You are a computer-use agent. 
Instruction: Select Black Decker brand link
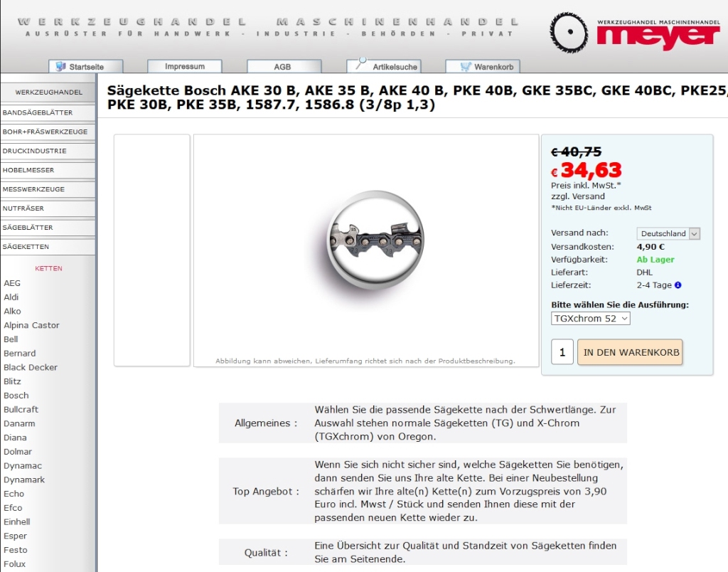coord(31,367)
